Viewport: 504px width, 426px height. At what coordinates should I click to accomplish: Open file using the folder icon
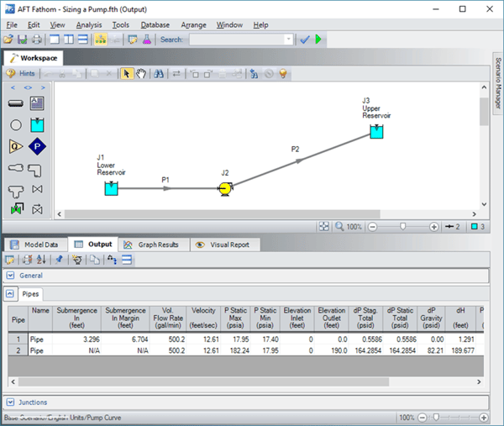(8, 39)
